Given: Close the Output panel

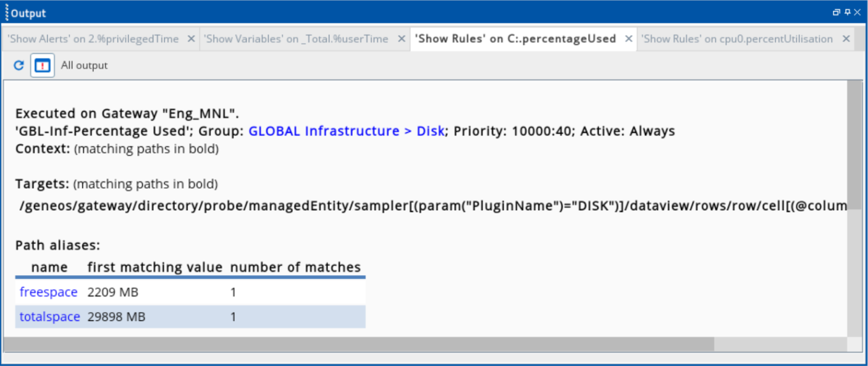Looking at the screenshot, I should tap(857, 12).
